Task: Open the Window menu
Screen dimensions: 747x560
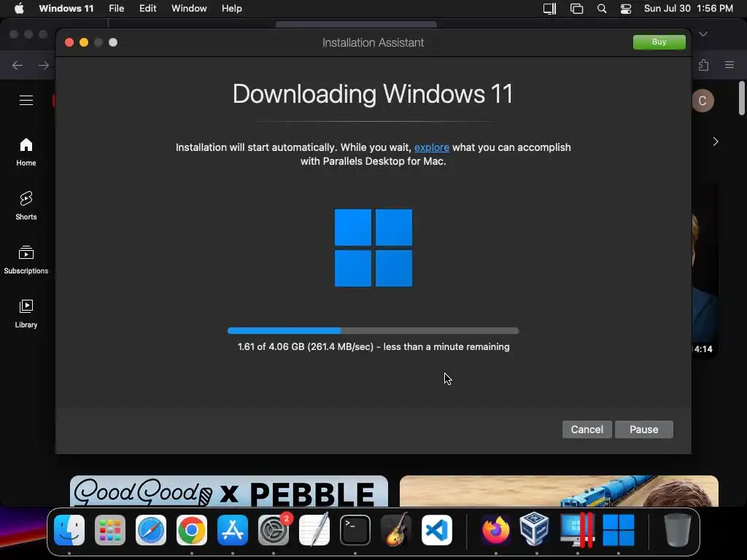Action: (189, 9)
